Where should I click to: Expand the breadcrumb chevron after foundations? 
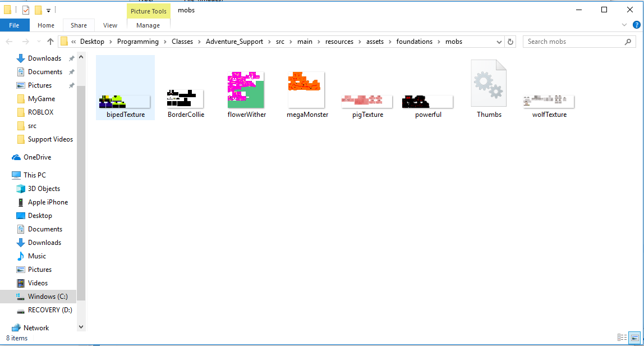tap(439, 42)
